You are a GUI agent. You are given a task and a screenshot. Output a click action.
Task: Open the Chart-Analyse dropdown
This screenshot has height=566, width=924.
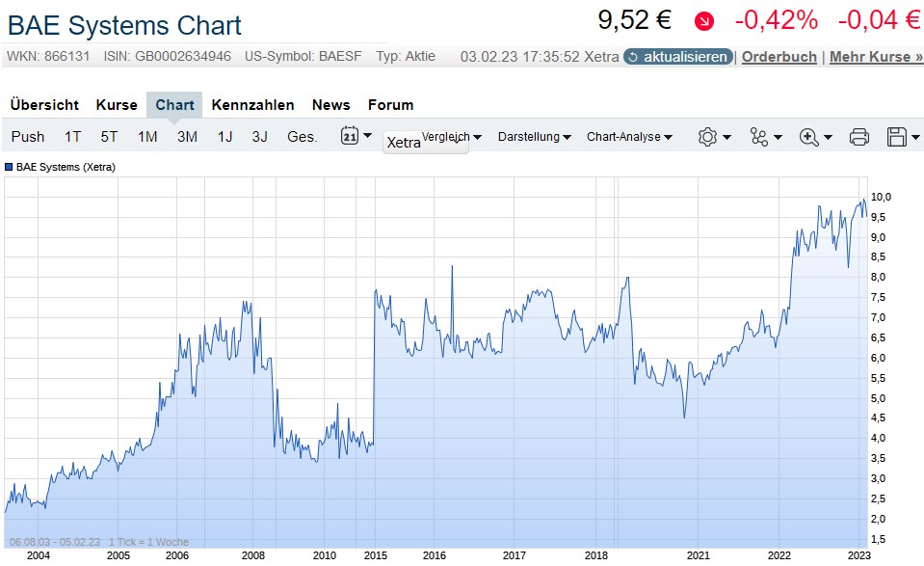point(629,137)
